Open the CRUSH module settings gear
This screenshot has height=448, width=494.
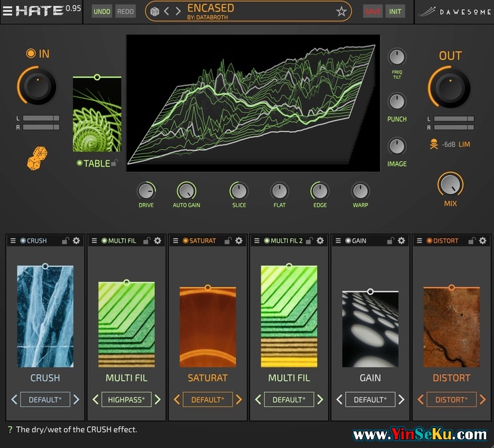click(76, 241)
